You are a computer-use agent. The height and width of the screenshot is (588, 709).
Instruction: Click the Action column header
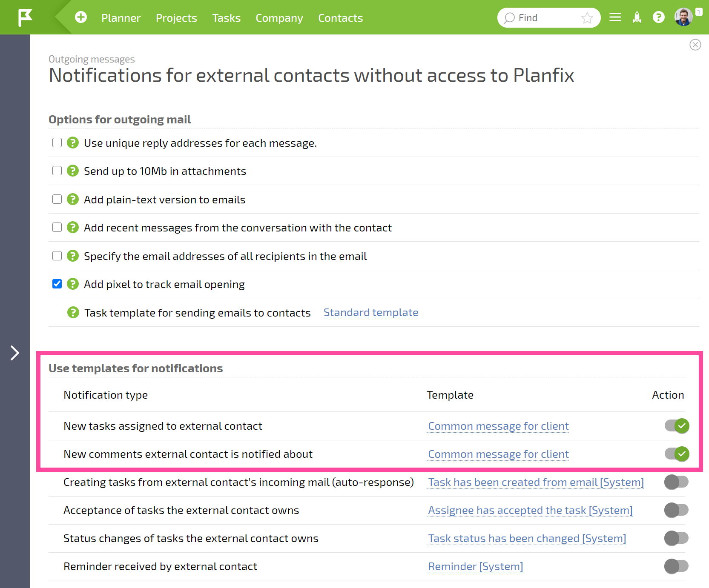[x=668, y=395]
